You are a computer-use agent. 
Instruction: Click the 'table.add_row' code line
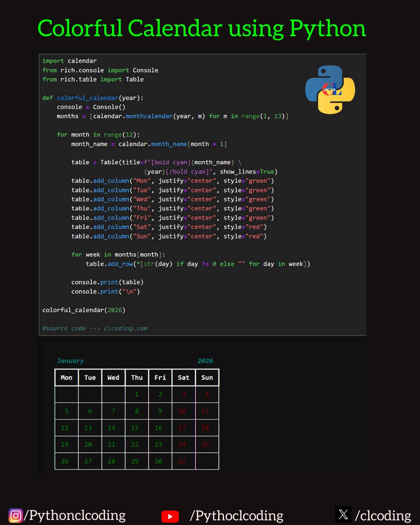[x=198, y=264]
